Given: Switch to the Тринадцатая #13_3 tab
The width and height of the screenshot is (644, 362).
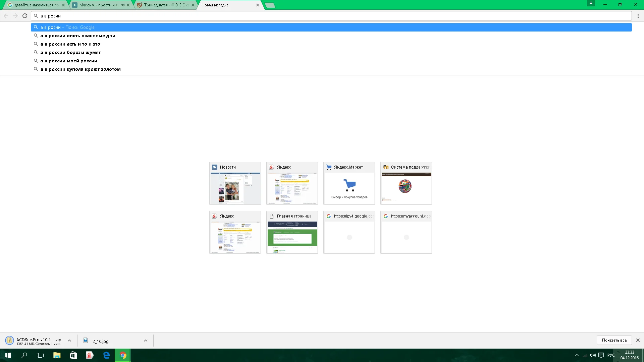Looking at the screenshot, I should 165,5.
